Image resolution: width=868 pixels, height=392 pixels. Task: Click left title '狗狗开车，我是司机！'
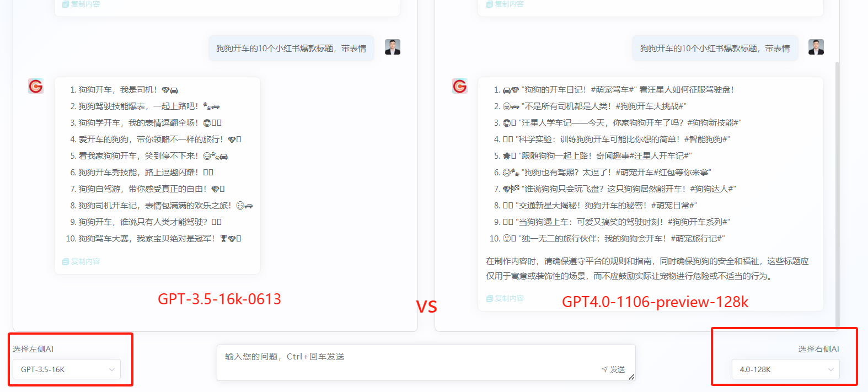point(118,90)
